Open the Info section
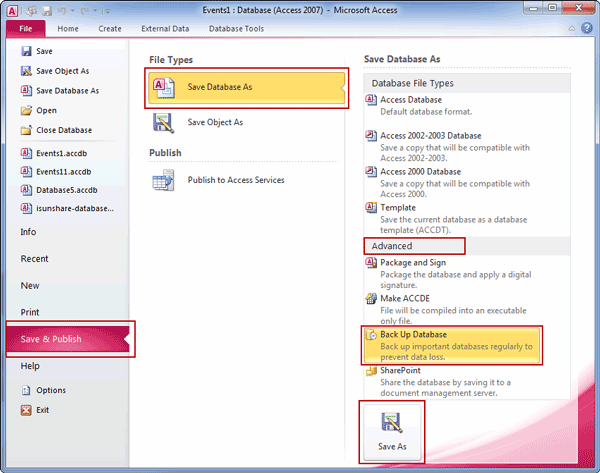600x473 pixels. tap(28, 232)
